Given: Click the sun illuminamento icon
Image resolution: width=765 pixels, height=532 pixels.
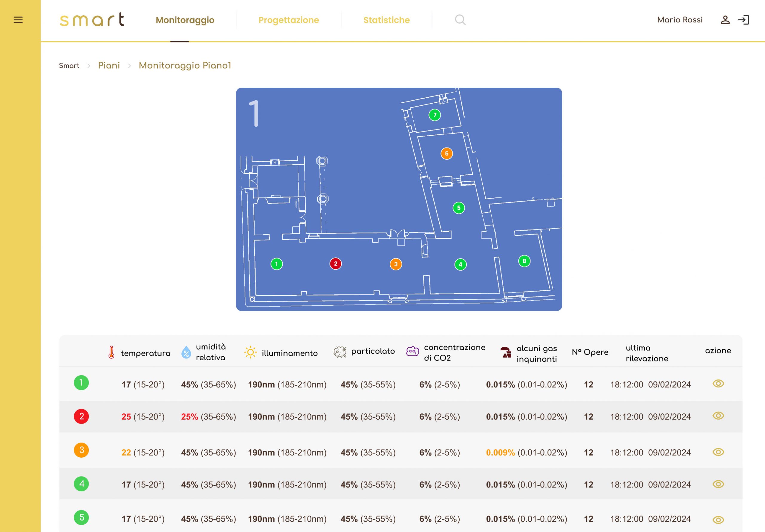Looking at the screenshot, I should pyautogui.click(x=250, y=352).
